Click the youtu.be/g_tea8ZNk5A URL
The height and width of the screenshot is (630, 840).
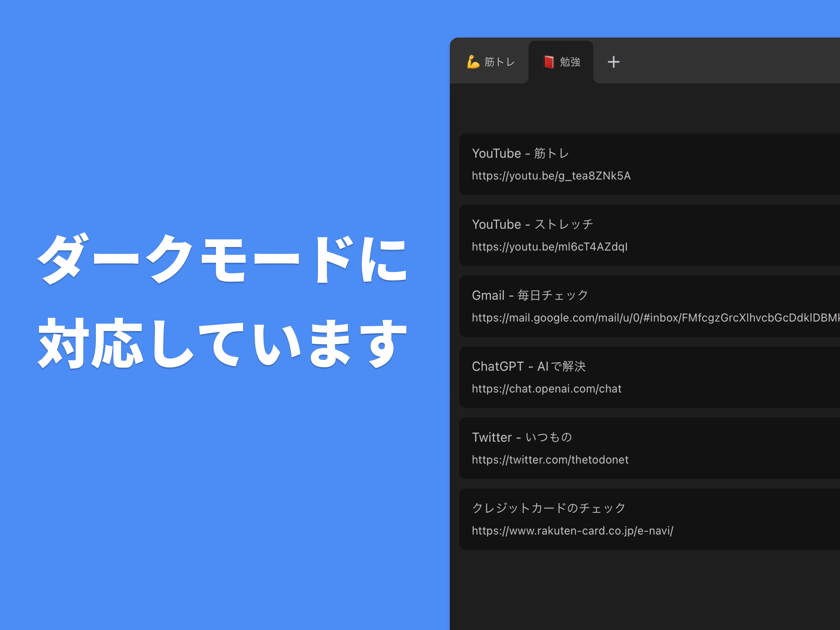tap(551, 176)
